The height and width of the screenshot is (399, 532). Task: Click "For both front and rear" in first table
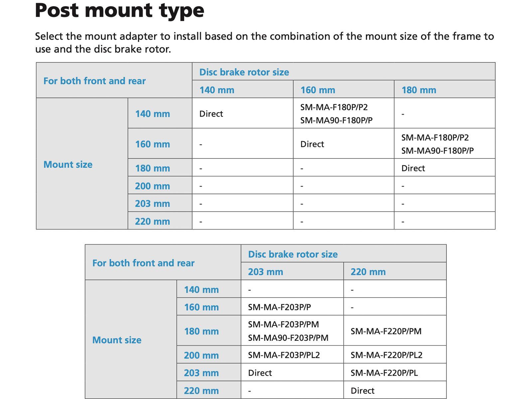point(94,81)
